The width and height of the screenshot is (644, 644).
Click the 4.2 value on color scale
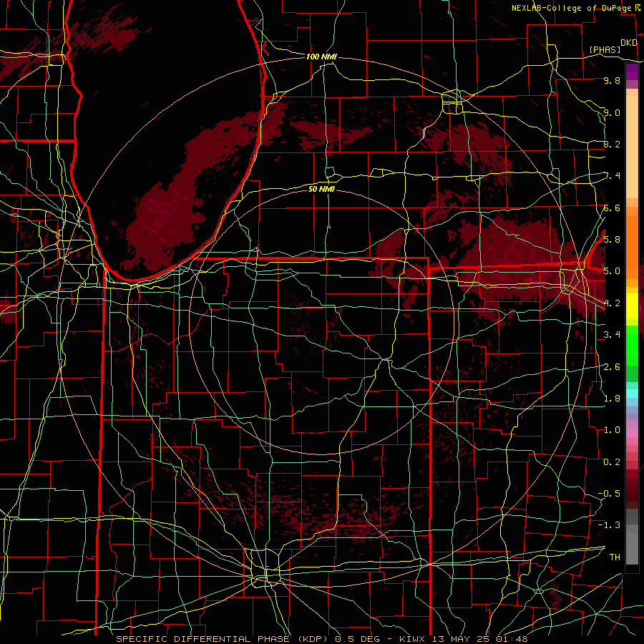pos(612,303)
